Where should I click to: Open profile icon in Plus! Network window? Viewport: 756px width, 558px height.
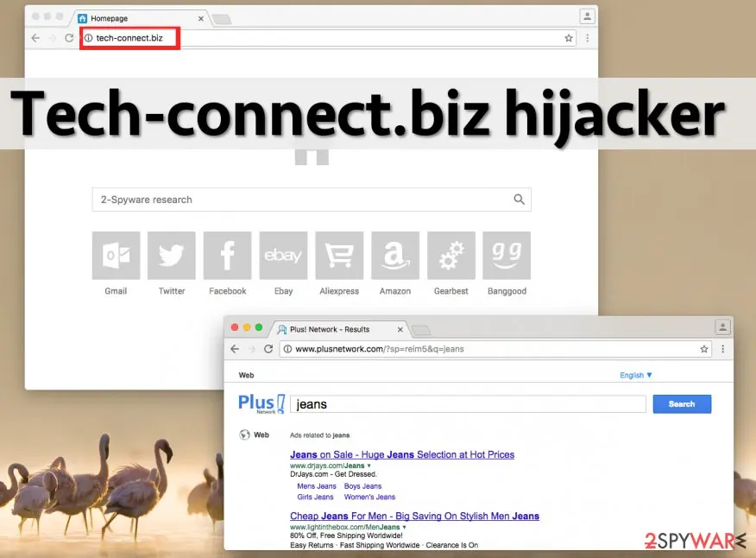(x=722, y=327)
